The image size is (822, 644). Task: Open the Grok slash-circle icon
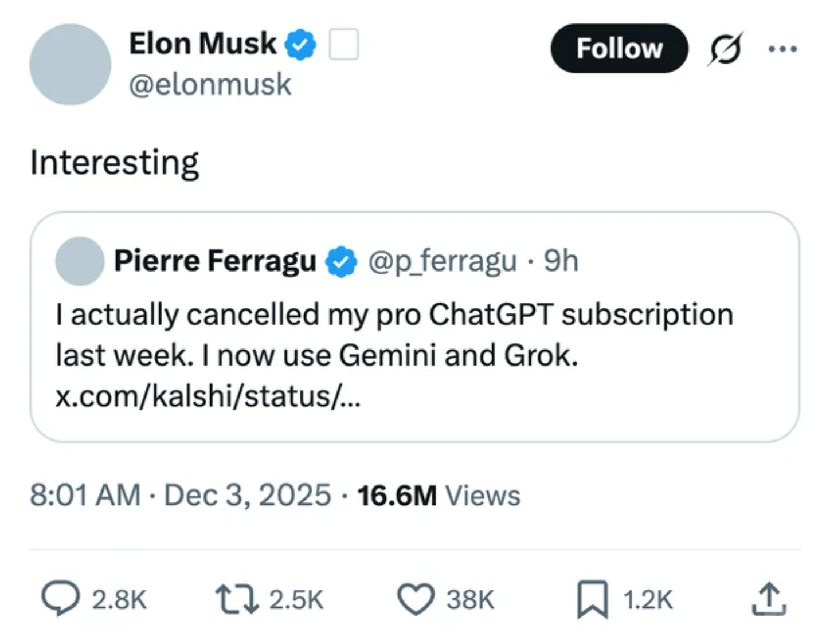click(725, 48)
